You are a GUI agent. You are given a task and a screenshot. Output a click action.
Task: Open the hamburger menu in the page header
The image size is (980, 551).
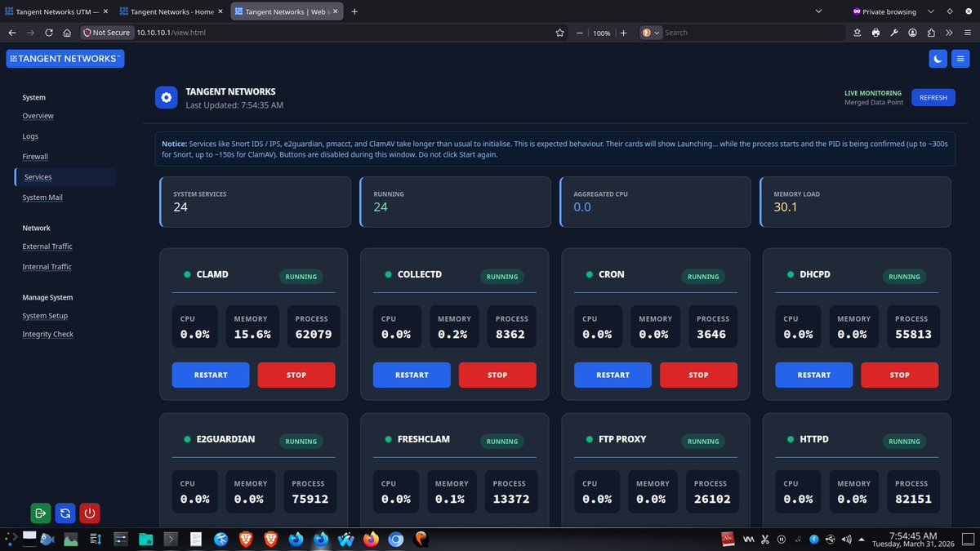coord(961,59)
